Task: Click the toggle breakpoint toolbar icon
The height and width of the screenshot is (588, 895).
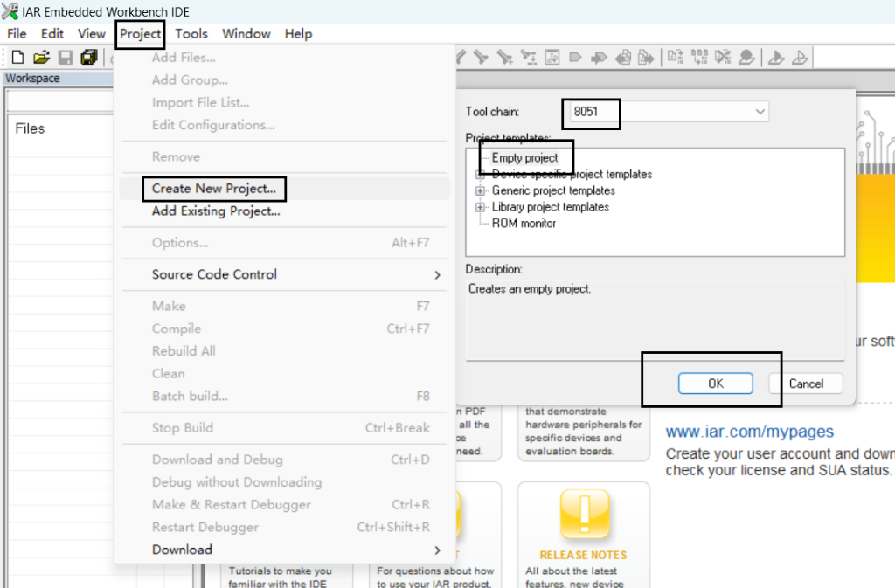Action: [x=746, y=58]
